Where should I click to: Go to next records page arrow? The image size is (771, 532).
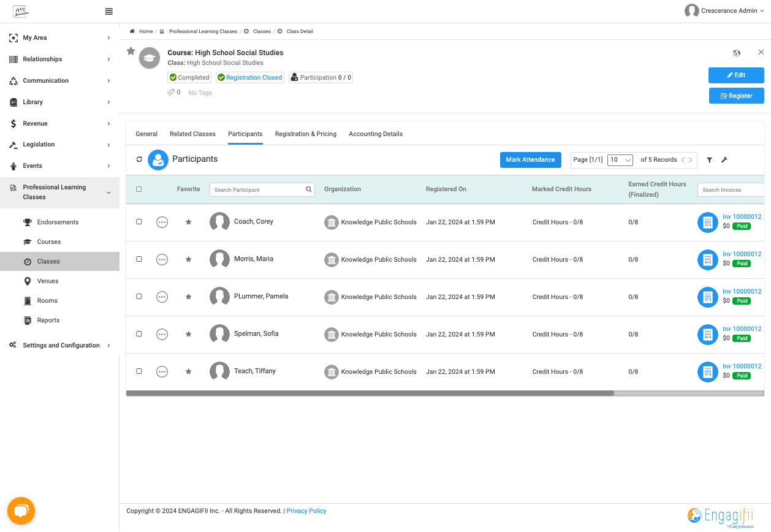691,160
